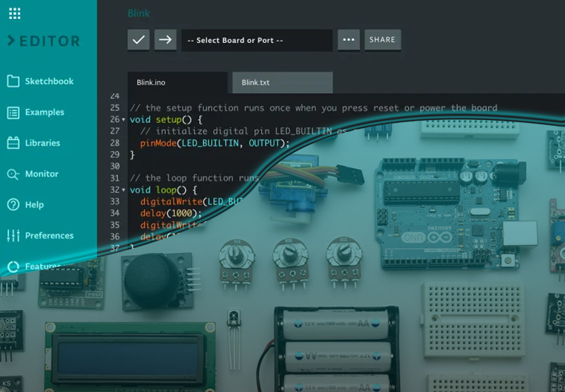Click the Examples list icon
The width and height of the screenshot is (565, 392).
click(x=13, y=112)
